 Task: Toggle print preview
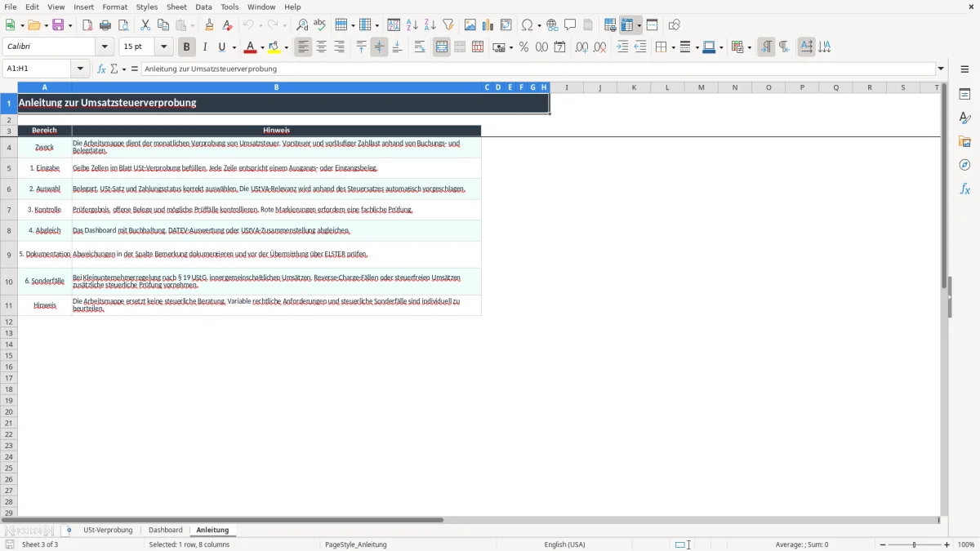[x=123, y=25]
